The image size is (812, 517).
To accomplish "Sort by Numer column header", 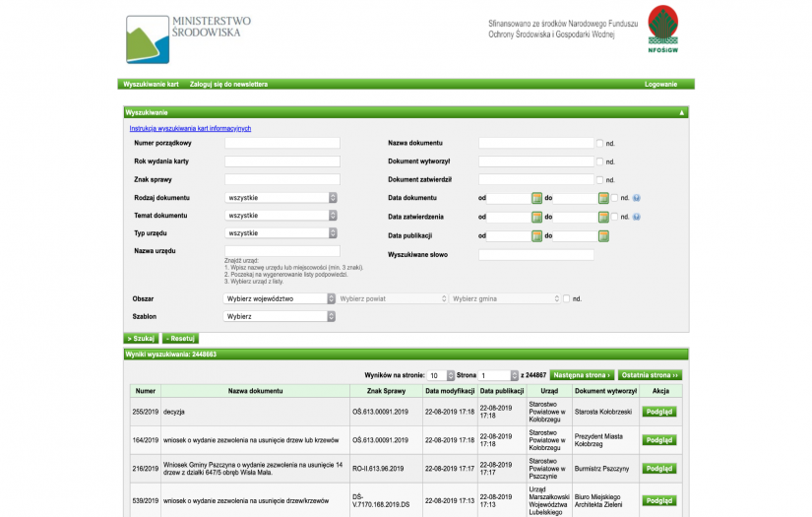I will pyautogui.click(x=146, y=391).
